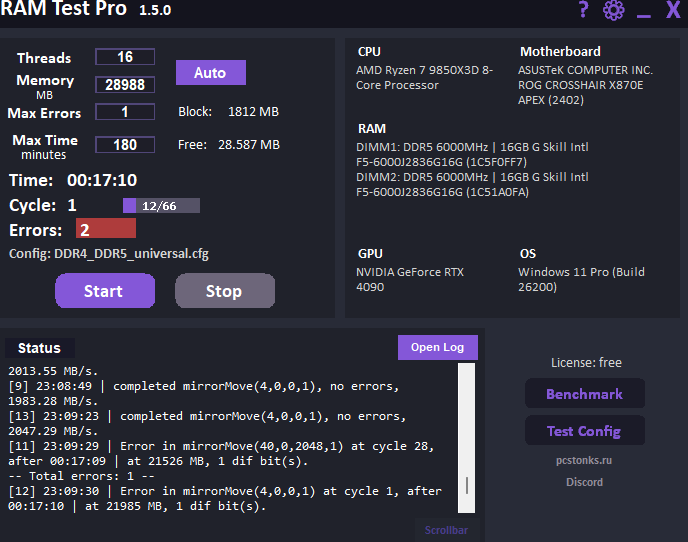Image resolution: width=688 pixels, height=542 pixels.
Task: Close RAM Test Pro with the X icon
Action: (x=673, y=9)
